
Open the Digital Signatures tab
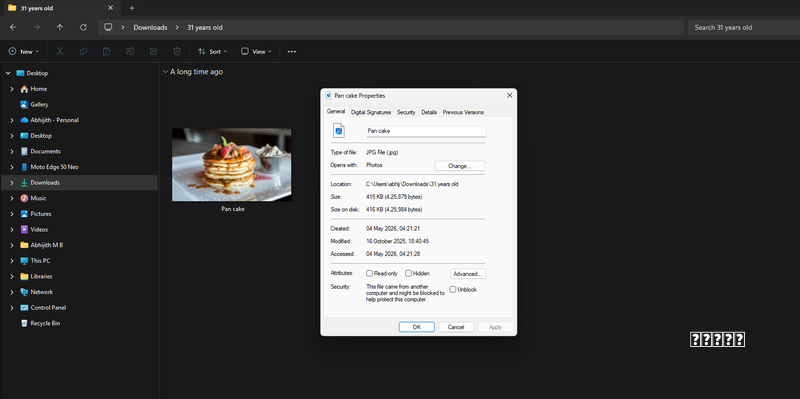coord(371,112)
